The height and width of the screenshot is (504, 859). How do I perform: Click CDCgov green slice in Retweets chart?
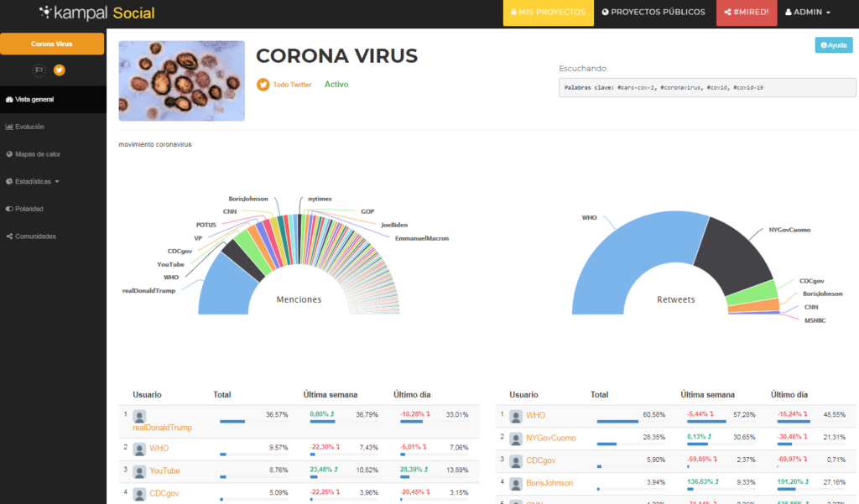click(x=753, y=293)
